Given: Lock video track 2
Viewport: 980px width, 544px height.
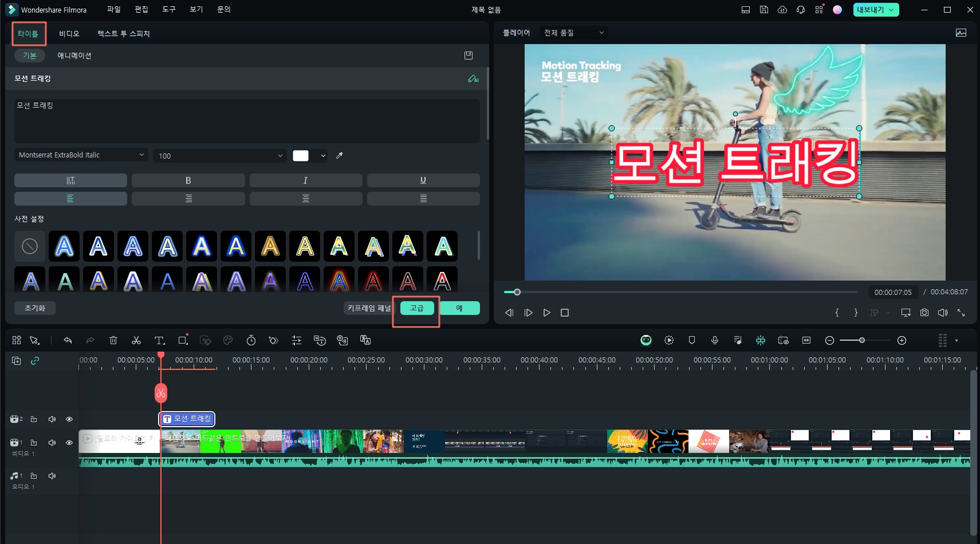Looking at the screenshot, I should 34,419.
